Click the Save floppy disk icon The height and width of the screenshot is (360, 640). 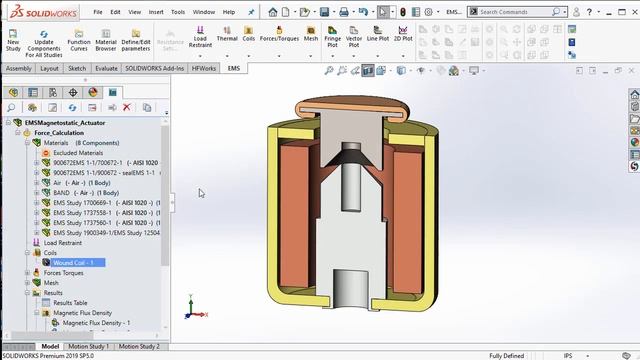coord(324,12)
